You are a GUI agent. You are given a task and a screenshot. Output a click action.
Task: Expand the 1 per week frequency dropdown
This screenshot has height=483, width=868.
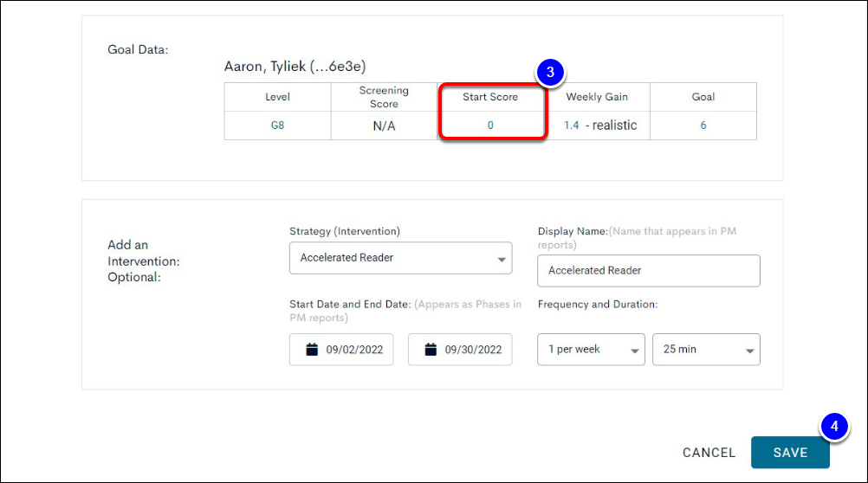(x=591, y=349)
